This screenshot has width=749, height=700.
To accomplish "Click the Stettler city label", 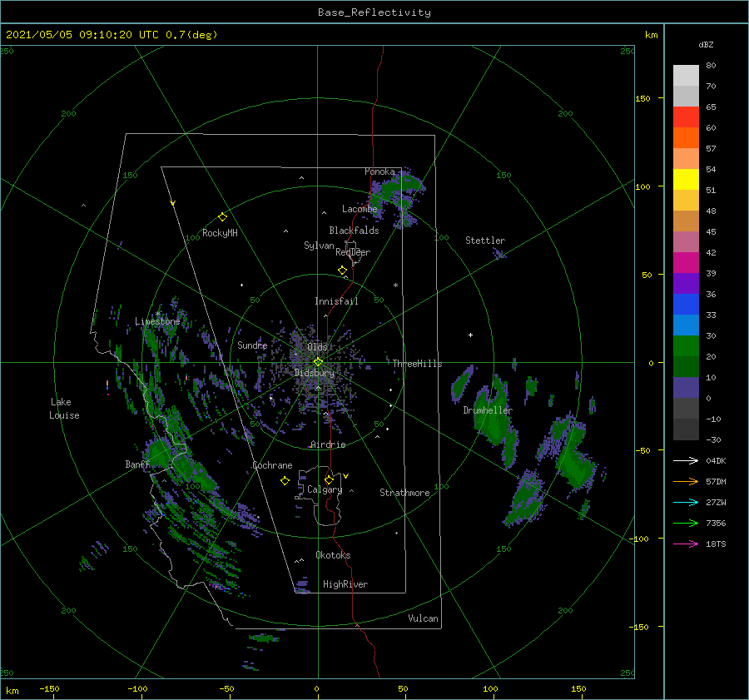I will 485,241.
